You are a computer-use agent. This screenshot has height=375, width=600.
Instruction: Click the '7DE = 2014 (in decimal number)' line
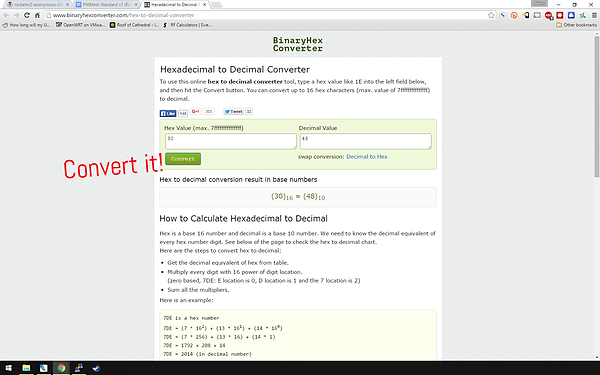pos(207,354)
